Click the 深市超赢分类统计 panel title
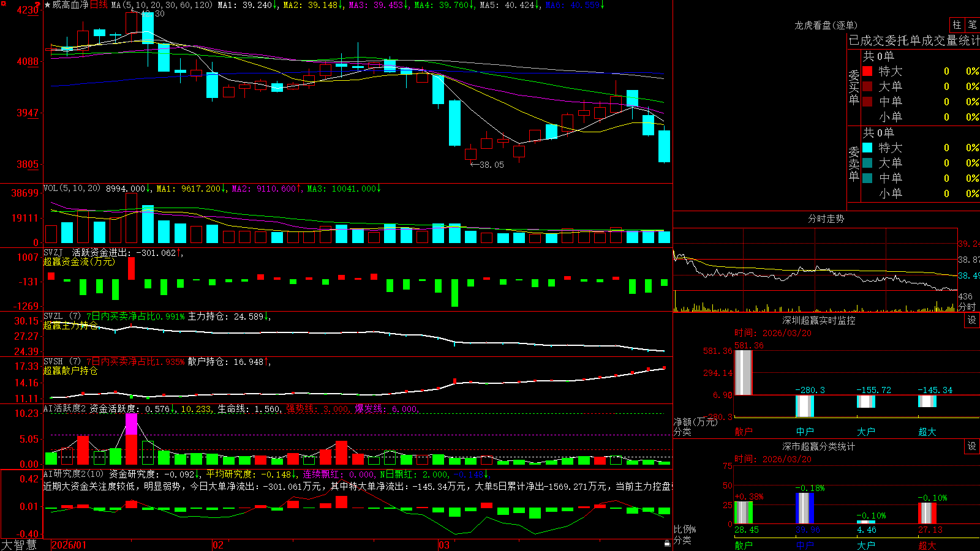 [x=819, y=446]
